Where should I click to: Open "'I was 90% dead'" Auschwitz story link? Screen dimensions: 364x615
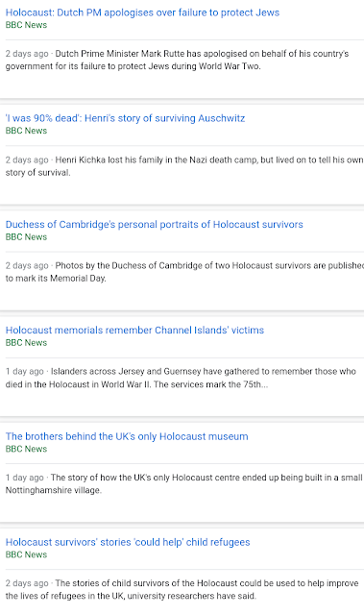pyautogui.click(x=125, y=118)
